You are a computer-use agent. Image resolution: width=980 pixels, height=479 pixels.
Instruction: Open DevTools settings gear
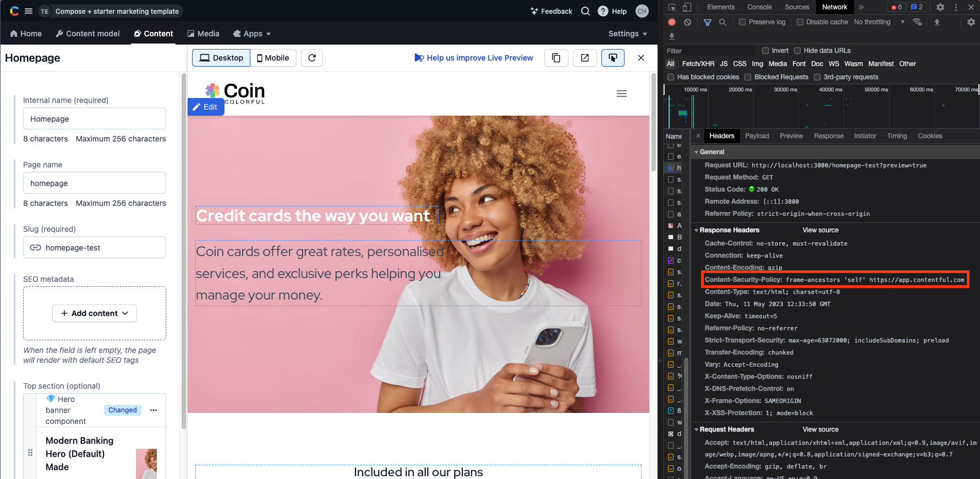(x=940, y=7)
